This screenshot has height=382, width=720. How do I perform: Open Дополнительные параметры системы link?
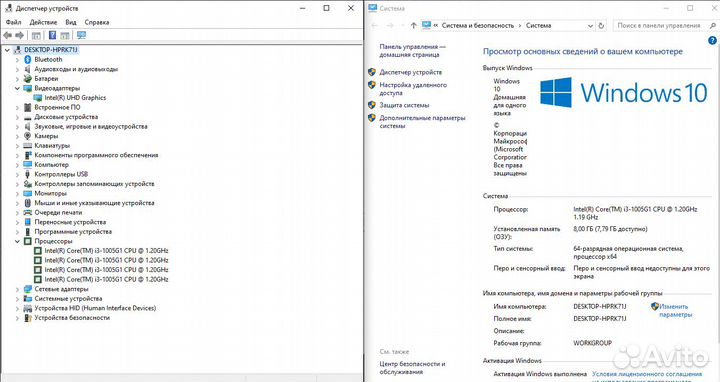coord(422,122)
